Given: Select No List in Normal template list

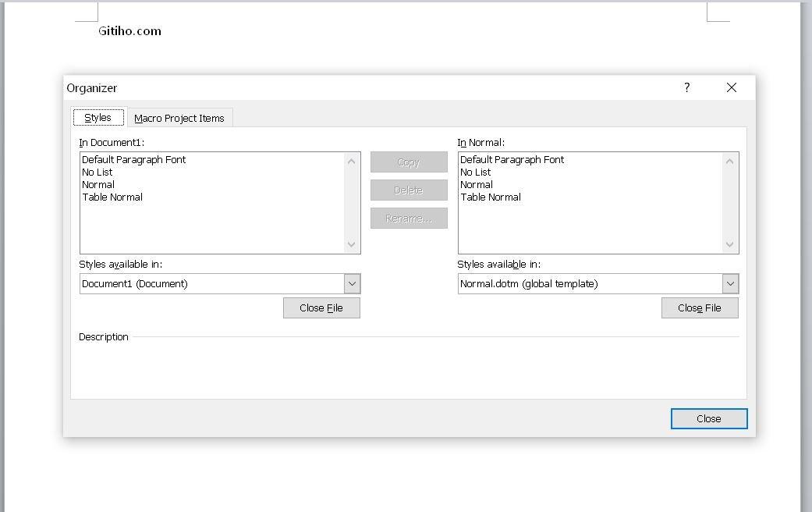Looking at the screenshot, I should pyautogui.click(x=476, y=172).
